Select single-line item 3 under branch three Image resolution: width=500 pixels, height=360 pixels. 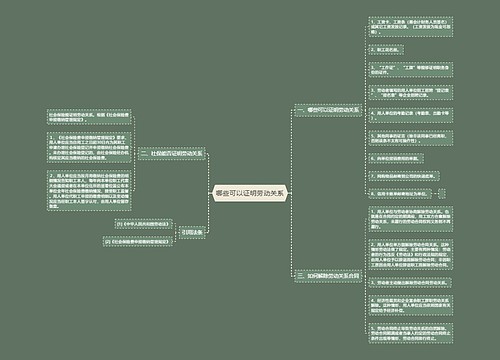[410, 282]
